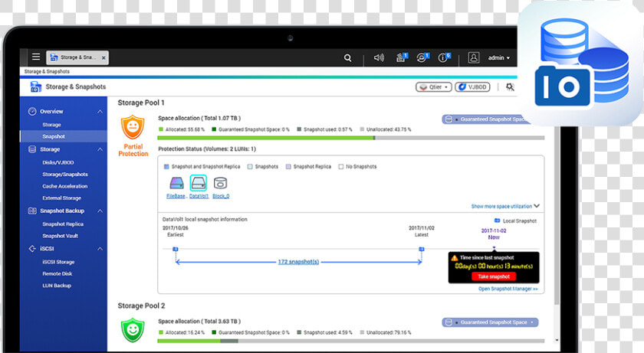
Task: Click the latest snapshot timeline marker
Action: [422, 250]
